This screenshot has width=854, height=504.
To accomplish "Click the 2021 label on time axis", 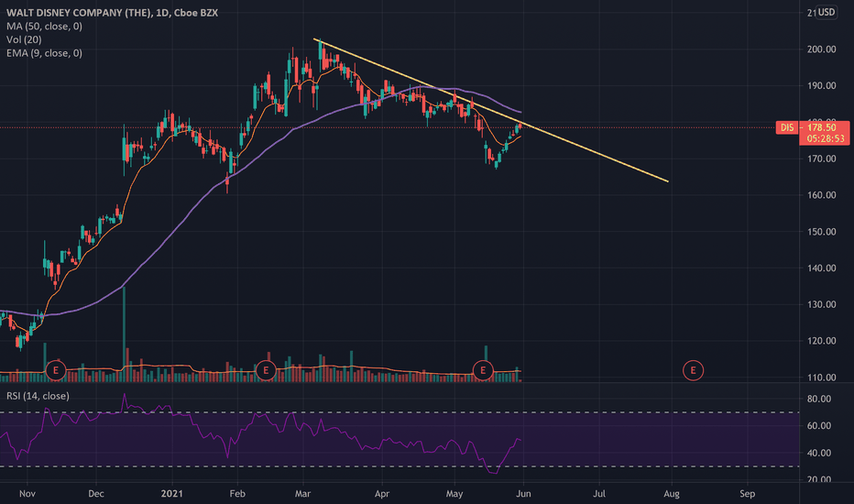I will (172, 494).
